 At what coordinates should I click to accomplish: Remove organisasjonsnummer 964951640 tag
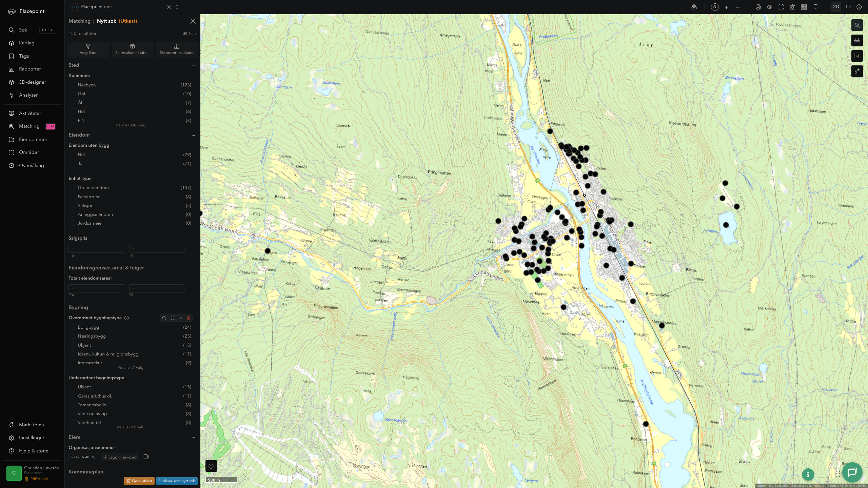[x=93, y=457]
